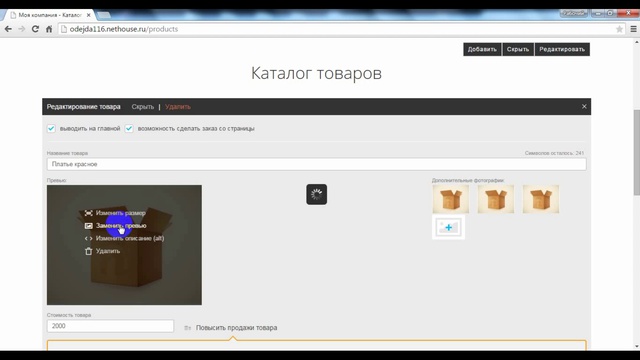Click the Стоимость товара field showing 2000
Viewport: 640px width, 360px height.
tap(110, 326)
